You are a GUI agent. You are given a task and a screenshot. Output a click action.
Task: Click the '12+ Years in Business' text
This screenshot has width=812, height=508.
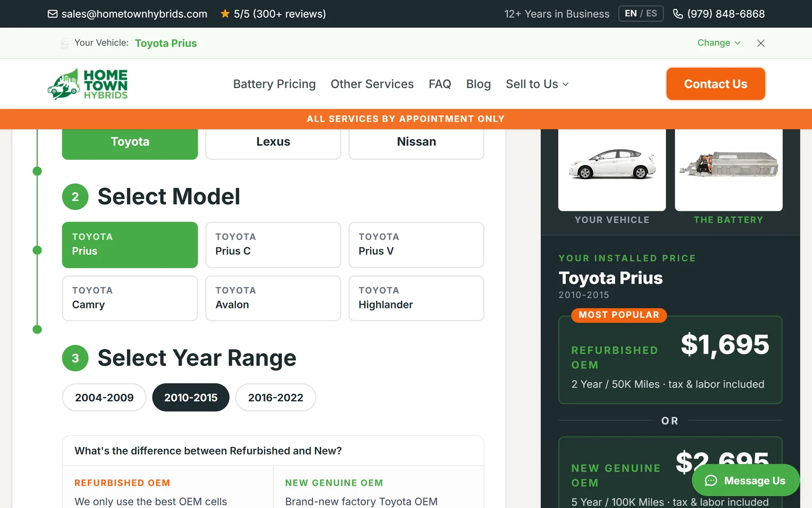click(x=557, y=14)
